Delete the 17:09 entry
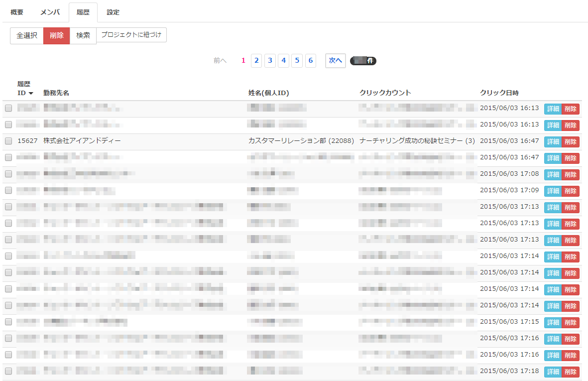This screenshot has height=381, width=588. pyautogui.click(x=571, y=191)
